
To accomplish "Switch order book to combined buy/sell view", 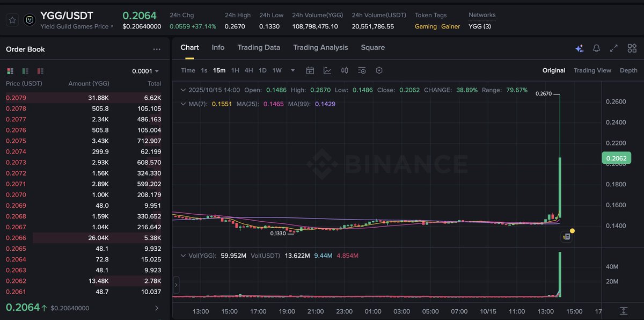I will pyautogui.click(x=10, y=70).
